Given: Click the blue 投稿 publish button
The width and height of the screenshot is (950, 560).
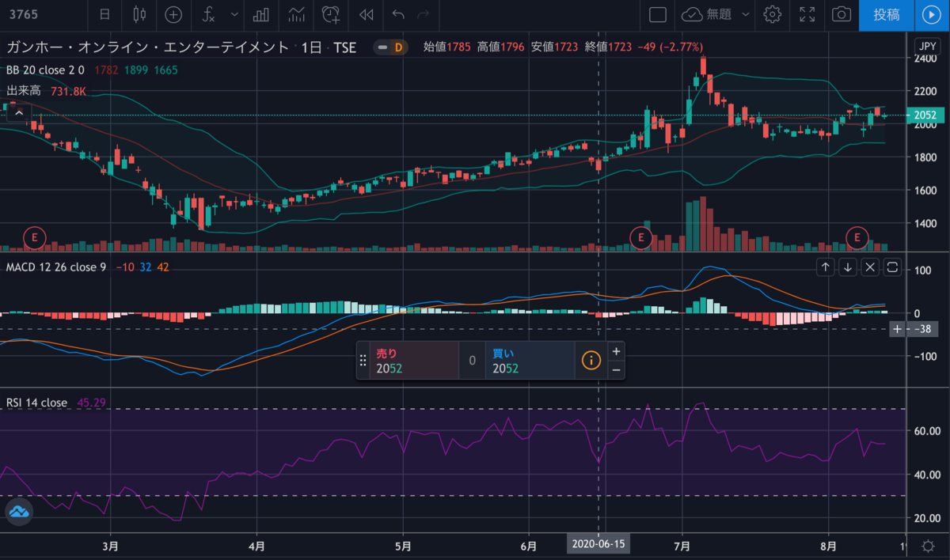Looking at the screenshot, I should click(886, 14).
